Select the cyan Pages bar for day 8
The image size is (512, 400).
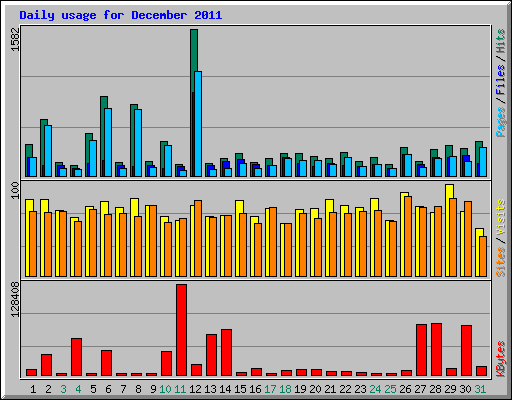coord(138,143)
